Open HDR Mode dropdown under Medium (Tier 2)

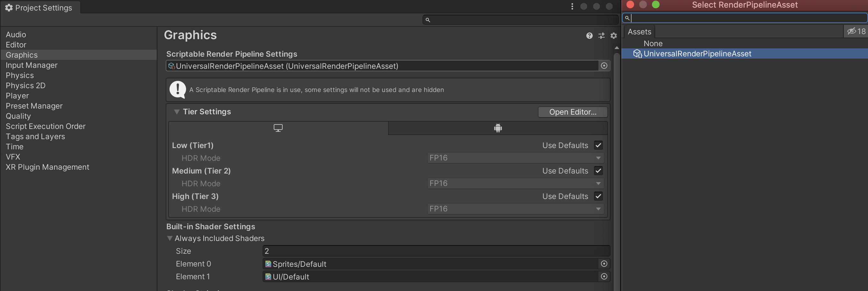click(516, 184)
